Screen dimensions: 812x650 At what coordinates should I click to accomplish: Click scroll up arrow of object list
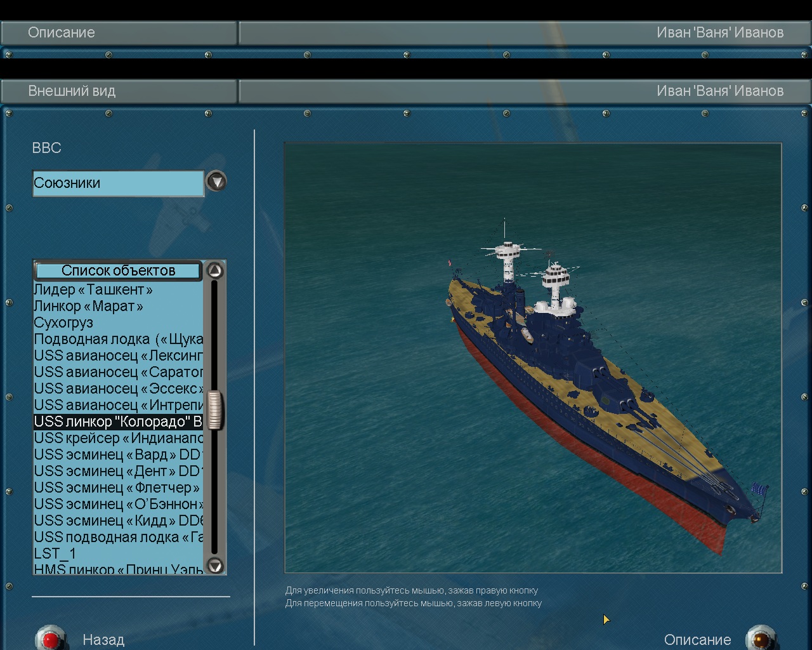pos(215,270)
